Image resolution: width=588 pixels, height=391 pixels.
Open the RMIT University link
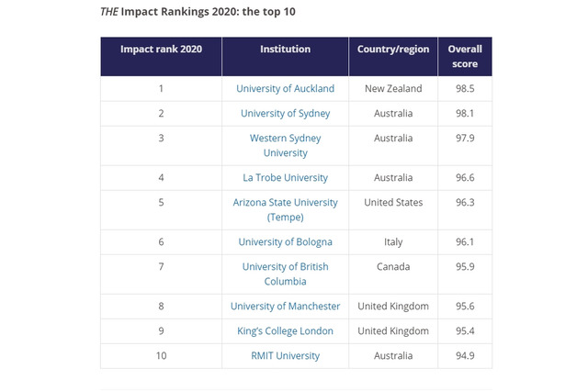[285, 356]
